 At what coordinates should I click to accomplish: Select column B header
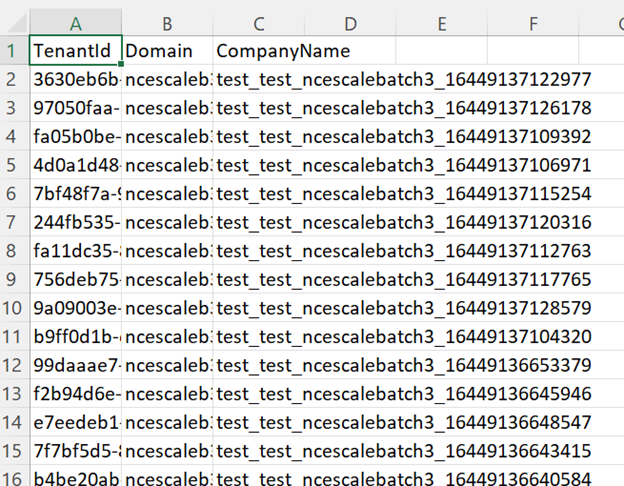tap(167, 22)
